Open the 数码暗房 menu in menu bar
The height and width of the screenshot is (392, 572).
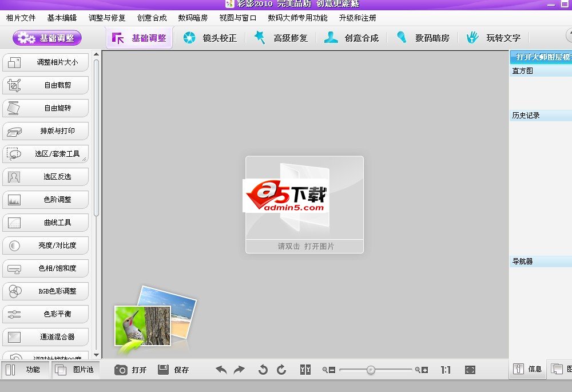[x=193, y=18]
